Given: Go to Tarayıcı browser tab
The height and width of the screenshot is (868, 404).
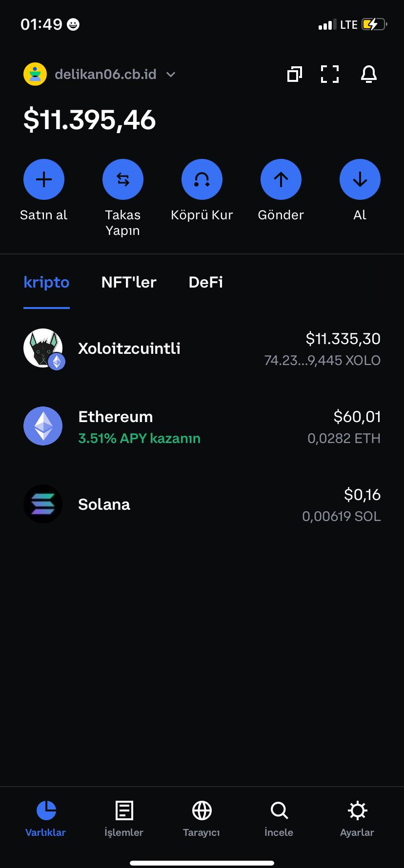Looking at the screenshot, I should (x=202, y=818).
